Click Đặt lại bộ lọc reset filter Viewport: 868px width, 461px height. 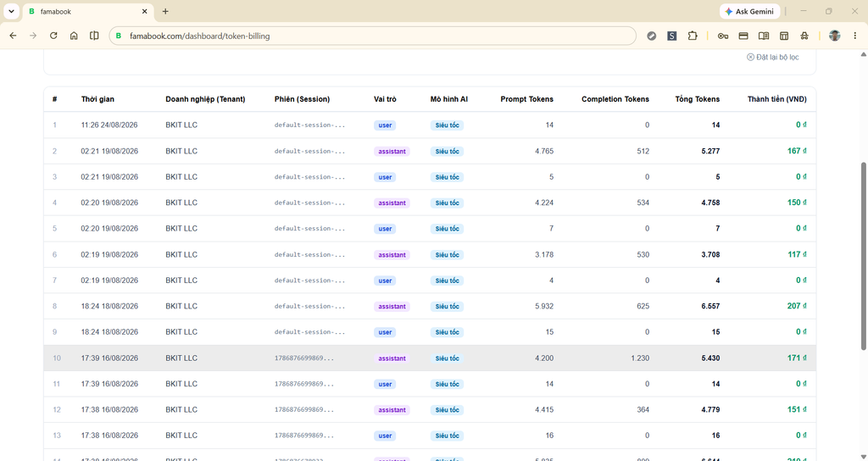pos(773,57)
